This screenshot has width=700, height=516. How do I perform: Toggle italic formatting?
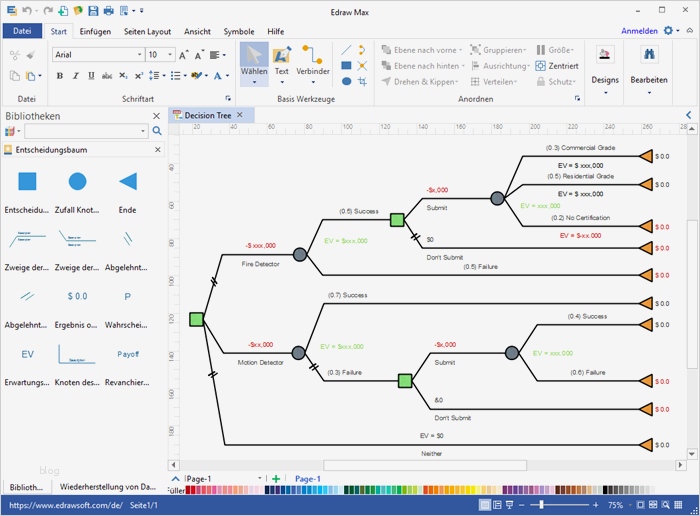point(75,76)
